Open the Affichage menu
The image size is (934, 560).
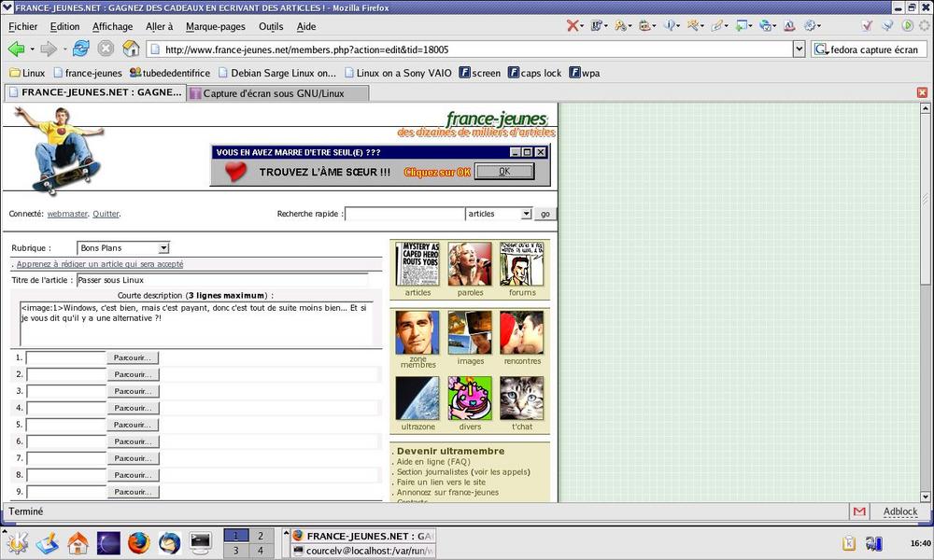point(113,26)
